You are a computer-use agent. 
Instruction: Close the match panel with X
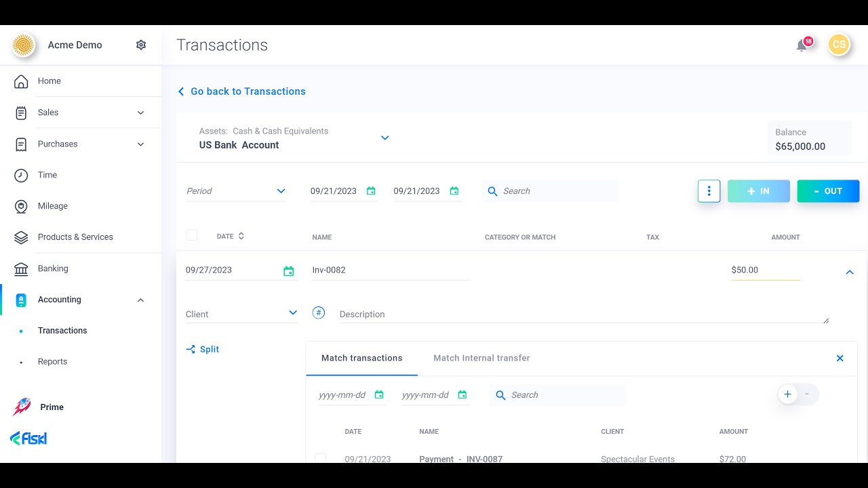point(840,358)
